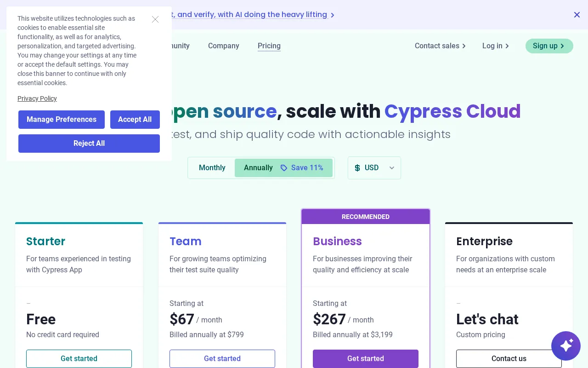Viewport: 588px width, 368px height.
Task: Click the Free price on Starter
Action: point(41,319)
